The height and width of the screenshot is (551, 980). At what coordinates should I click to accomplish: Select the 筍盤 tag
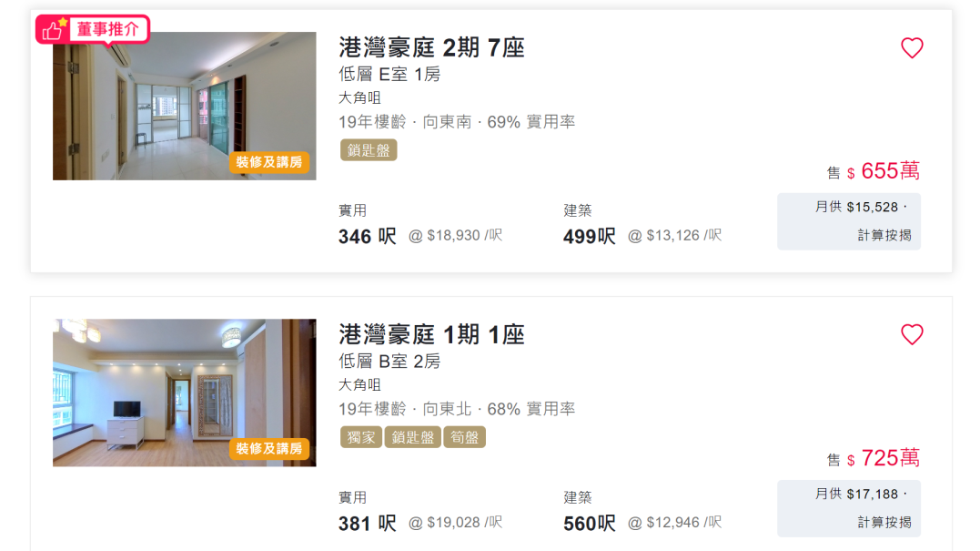click(x=464, y=437)
